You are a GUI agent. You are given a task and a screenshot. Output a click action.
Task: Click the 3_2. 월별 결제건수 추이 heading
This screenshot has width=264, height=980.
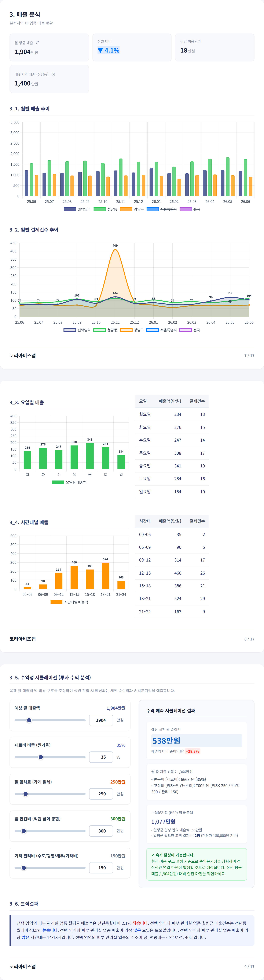[x=34, y=229]
